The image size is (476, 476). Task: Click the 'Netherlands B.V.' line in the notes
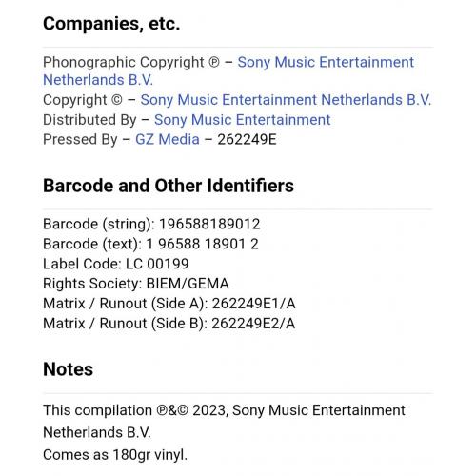(x=97, y=432)
